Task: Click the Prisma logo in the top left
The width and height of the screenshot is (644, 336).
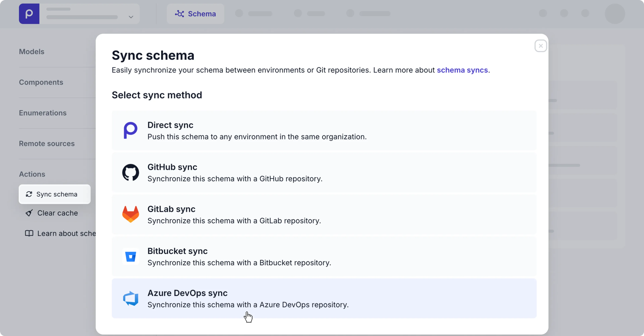Action: pyautogui.click(x=29, y=14)
